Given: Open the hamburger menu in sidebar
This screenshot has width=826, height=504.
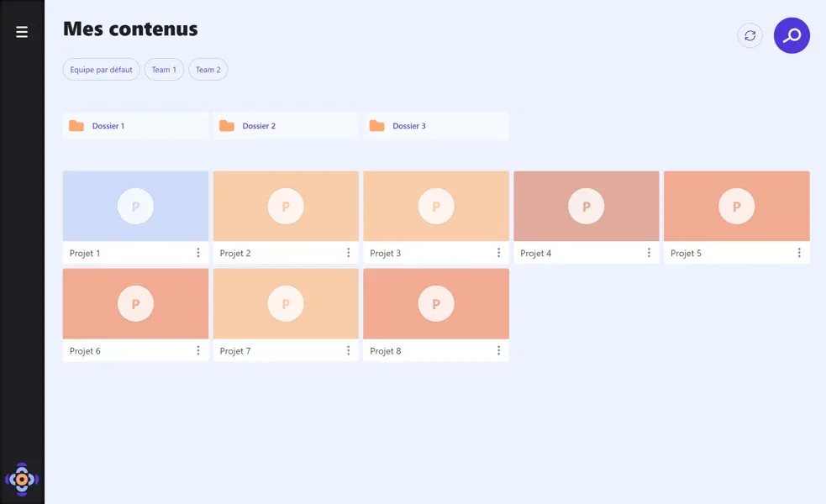Looking at the screenshot, I should (22, 32).
